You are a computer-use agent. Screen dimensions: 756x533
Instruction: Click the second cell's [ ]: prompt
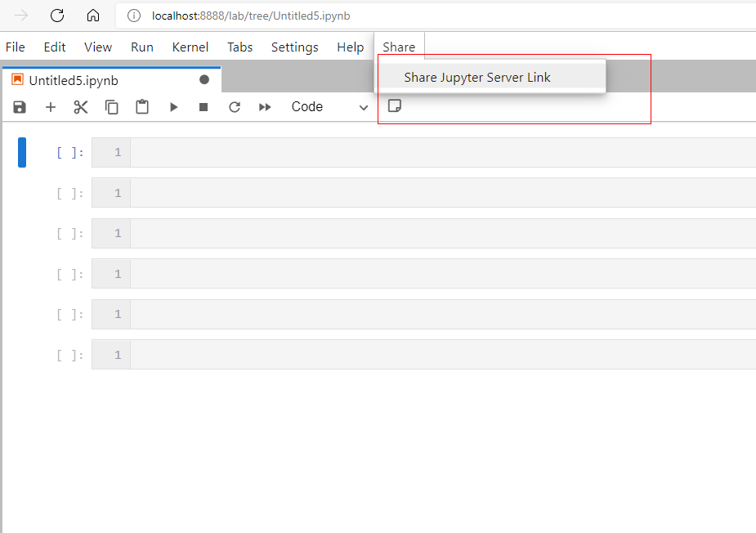(x=70, y=194)
